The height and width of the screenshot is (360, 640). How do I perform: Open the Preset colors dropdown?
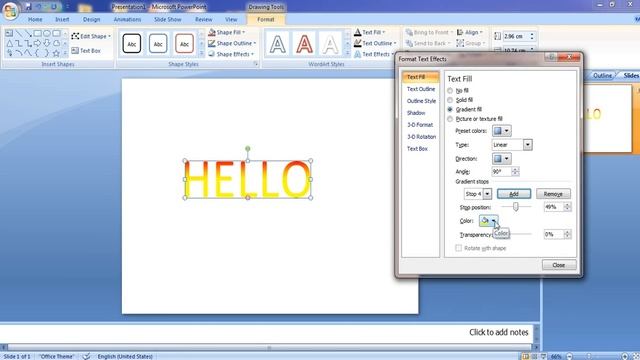(x=502, y=131)
